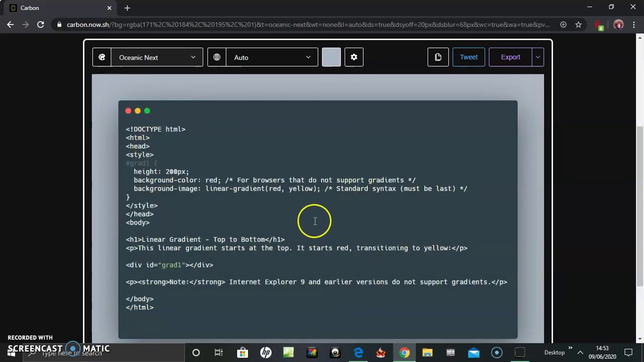Close the Carbon tab

pyautogui.click(x=109, y=8)
